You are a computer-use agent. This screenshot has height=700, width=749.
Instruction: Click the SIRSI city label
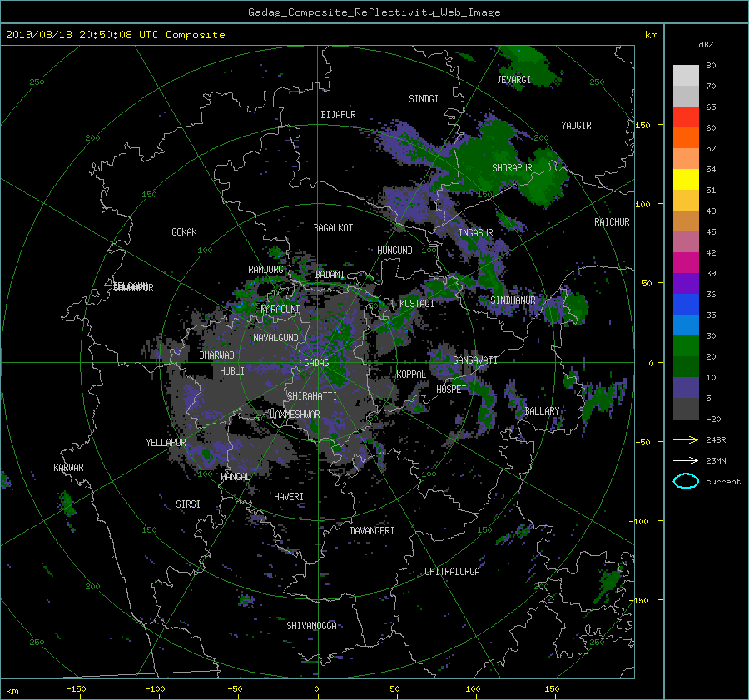pos(188,504)
